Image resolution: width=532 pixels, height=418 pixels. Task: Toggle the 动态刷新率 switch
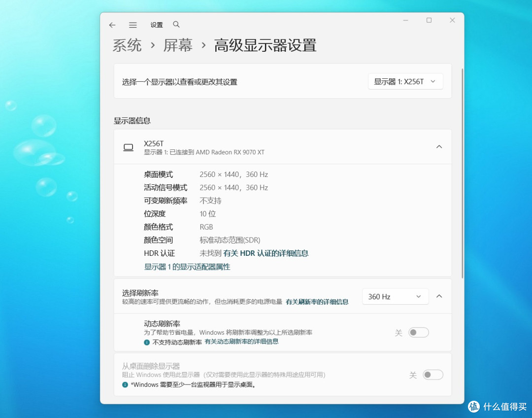418,332
